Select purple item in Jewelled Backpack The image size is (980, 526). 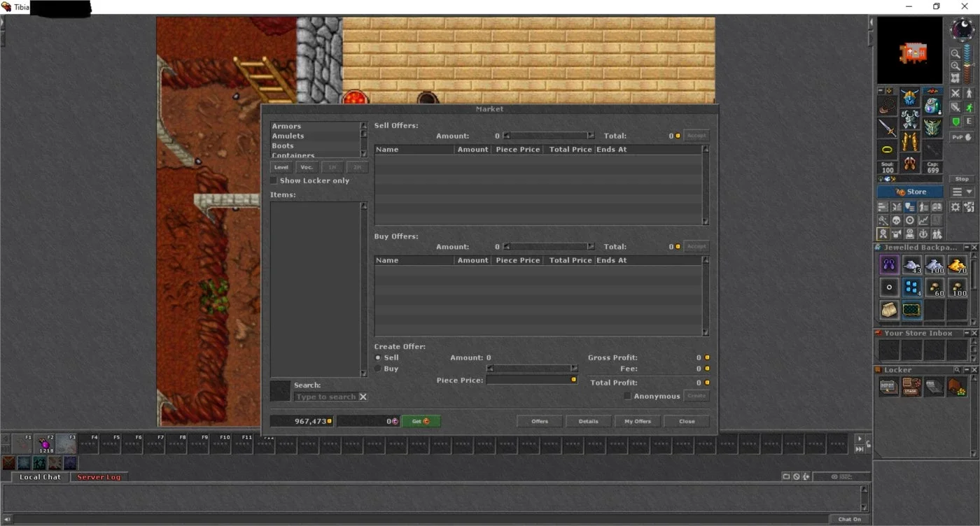click(889, 265)
